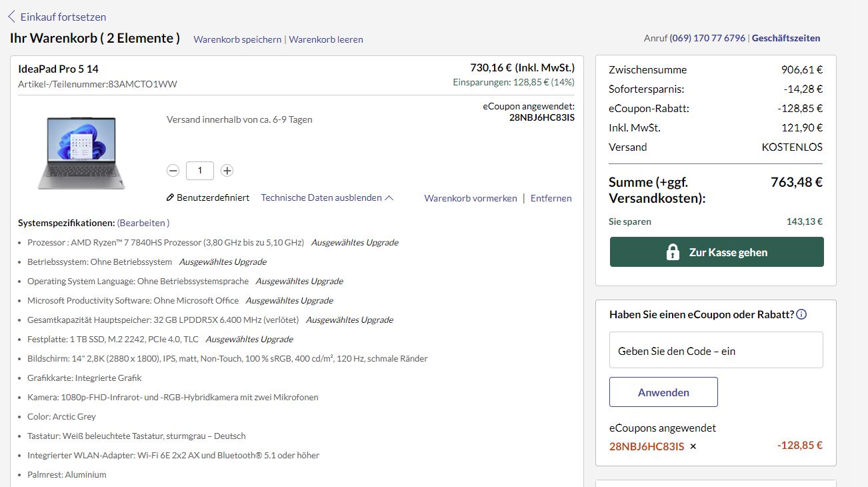Click the back chevron beside Einkauf fortsetzen
Screen dimensions: 868x487
point(11,17)
